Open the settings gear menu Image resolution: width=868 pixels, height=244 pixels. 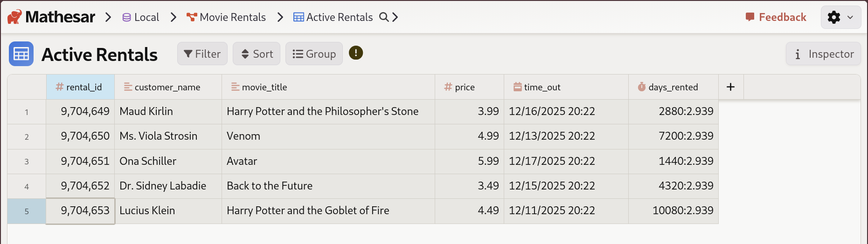840,17
